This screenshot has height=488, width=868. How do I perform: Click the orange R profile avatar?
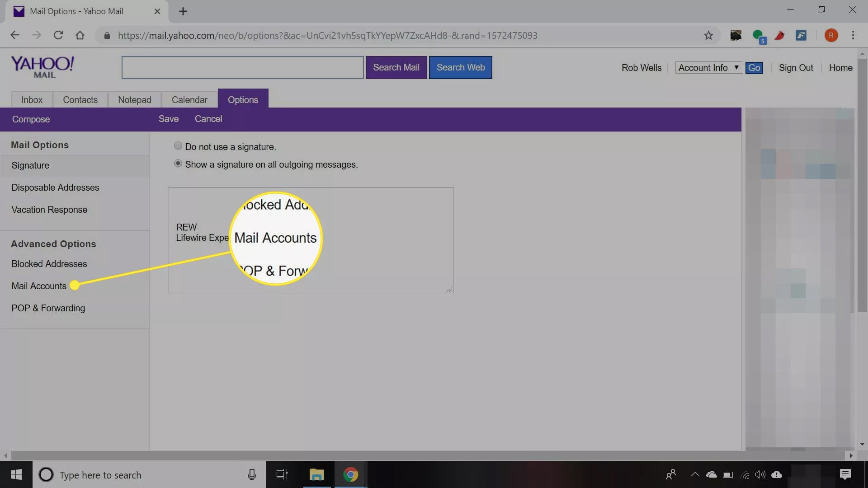(x=831, y=35)
